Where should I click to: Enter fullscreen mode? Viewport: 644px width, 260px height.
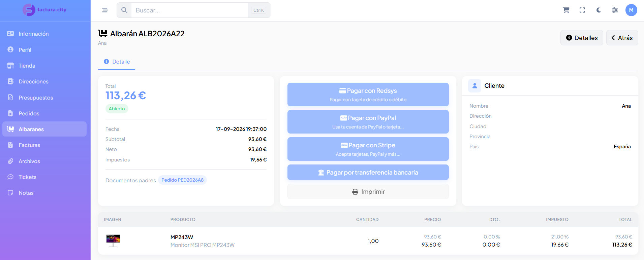(x=582, y=10)
